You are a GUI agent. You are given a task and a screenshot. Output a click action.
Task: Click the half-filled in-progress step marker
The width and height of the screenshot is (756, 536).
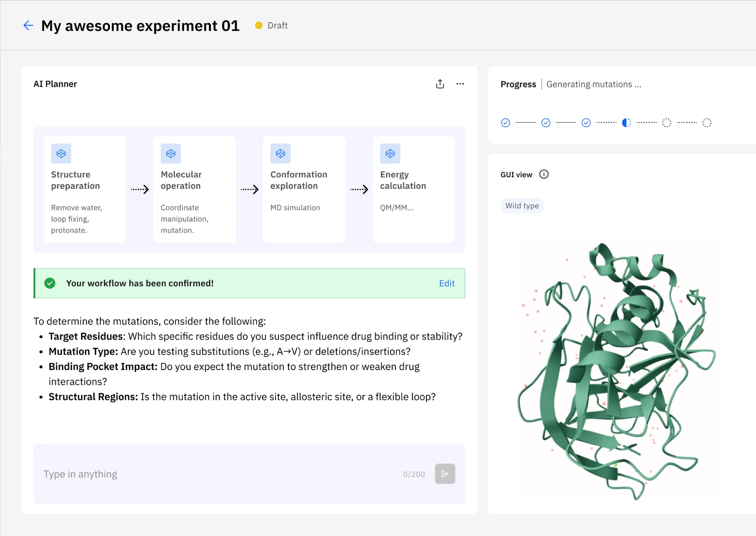point(626,123)
